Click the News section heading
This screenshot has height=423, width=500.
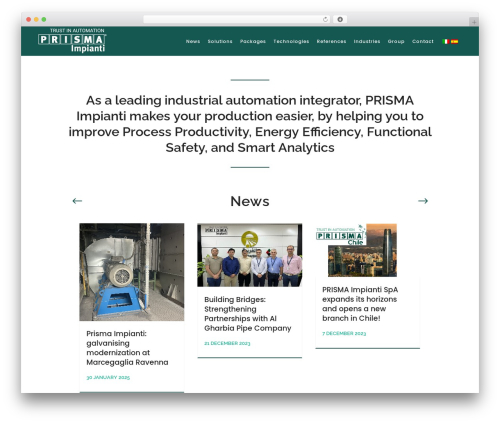coord(250,201)
